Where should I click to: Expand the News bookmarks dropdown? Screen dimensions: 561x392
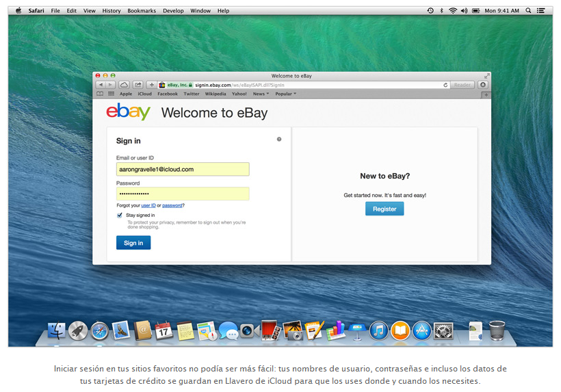pyautogui.click(x=261, y=94)
